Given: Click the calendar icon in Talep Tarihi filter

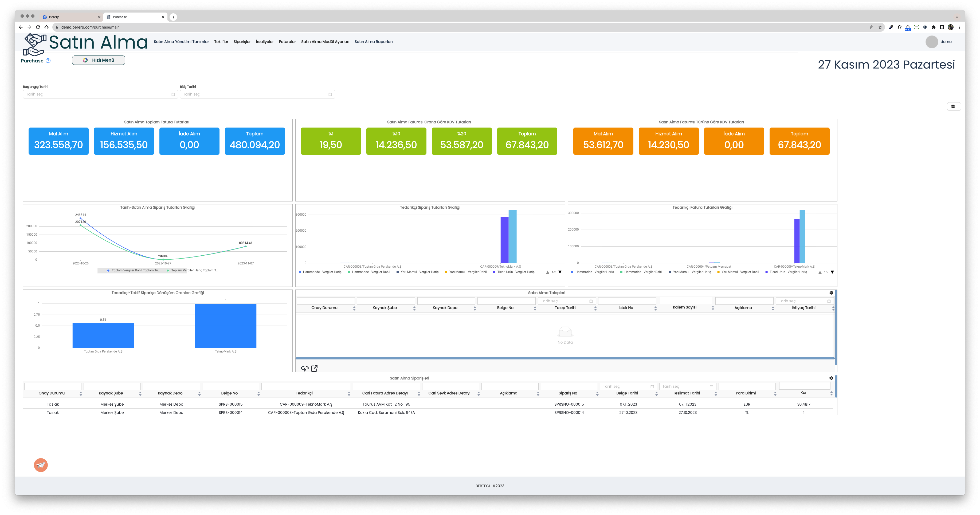Looking at the screenshot, I should [x=591, y=302].
